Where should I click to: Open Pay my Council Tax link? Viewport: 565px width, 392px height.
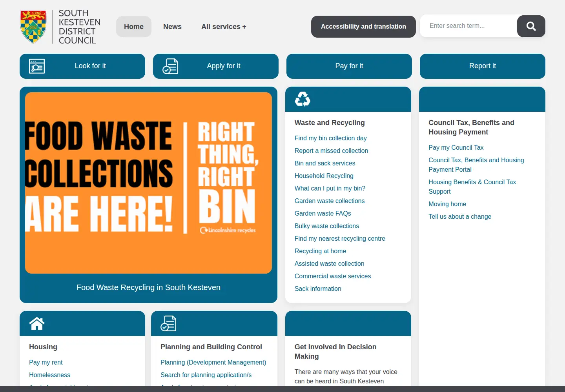pos(456,147)
